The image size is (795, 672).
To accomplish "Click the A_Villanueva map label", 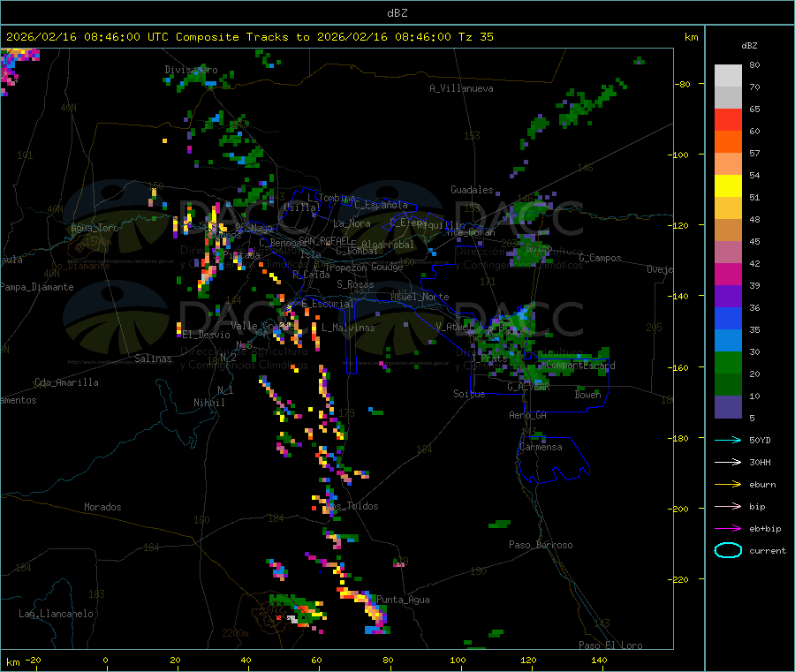I will click(461, 88).
